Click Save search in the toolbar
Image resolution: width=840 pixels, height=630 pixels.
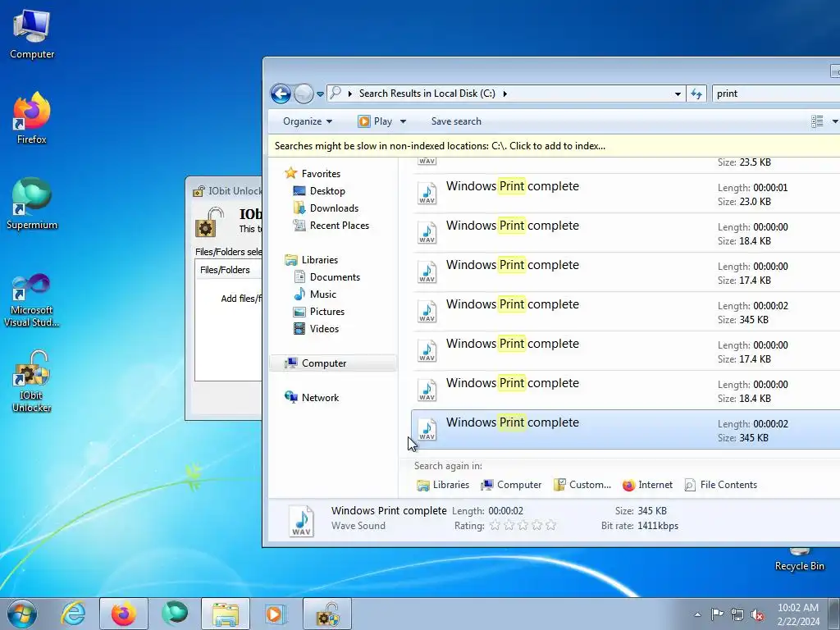456,121
